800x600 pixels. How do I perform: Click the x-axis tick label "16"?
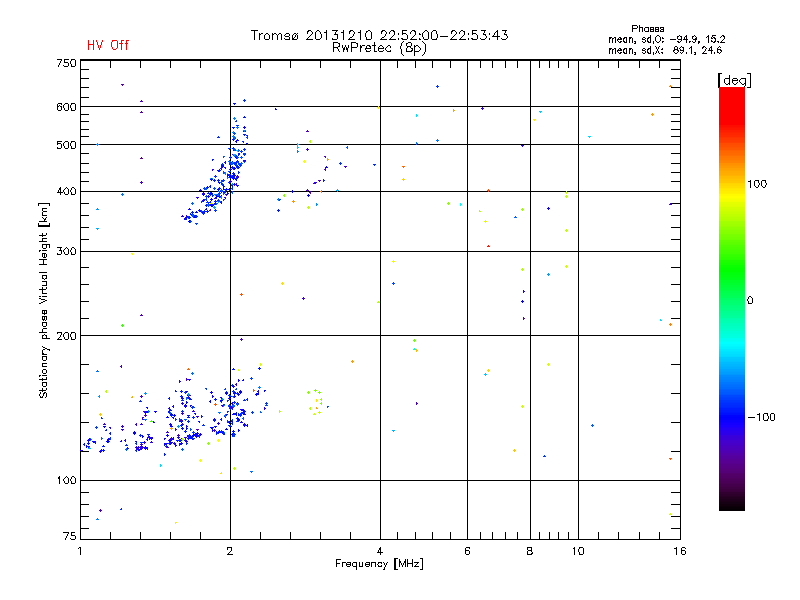coord(680,551)
